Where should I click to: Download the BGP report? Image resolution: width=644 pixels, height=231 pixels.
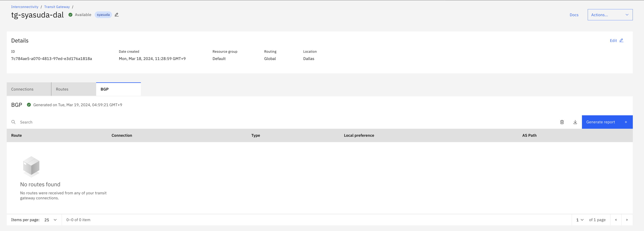click(x=575, y=122)
